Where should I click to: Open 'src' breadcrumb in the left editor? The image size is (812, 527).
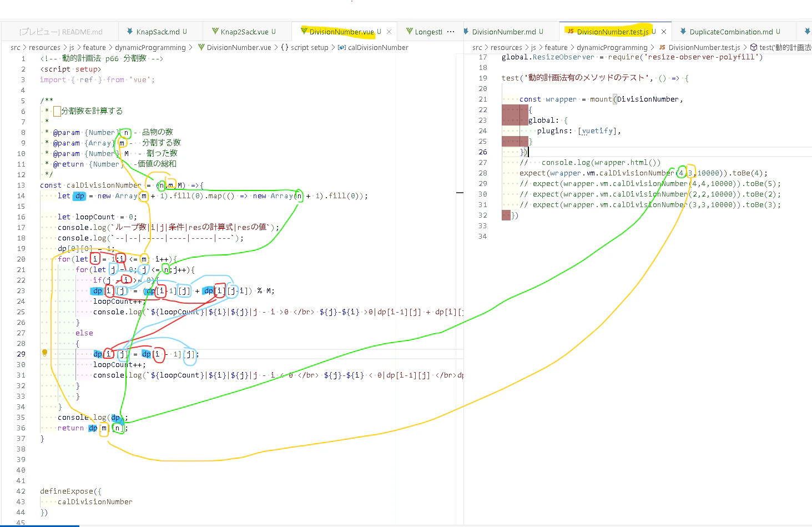[16, 48]
